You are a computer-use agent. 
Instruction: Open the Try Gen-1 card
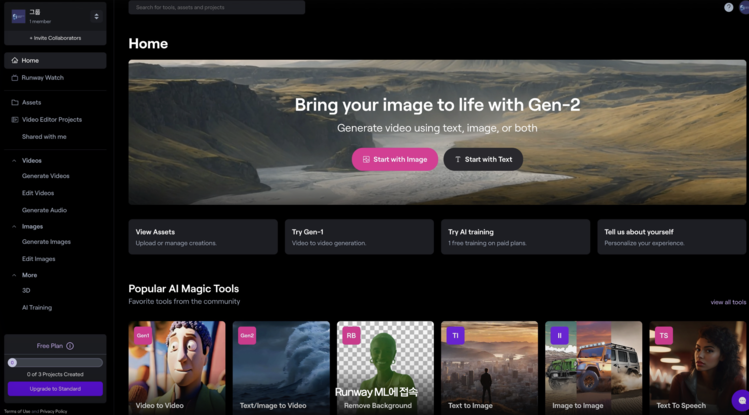359,237
